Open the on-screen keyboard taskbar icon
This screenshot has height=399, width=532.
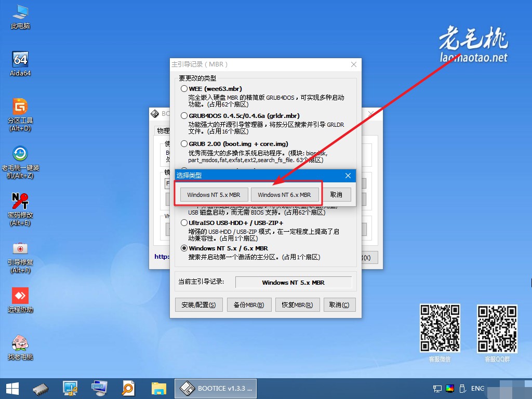99,389
